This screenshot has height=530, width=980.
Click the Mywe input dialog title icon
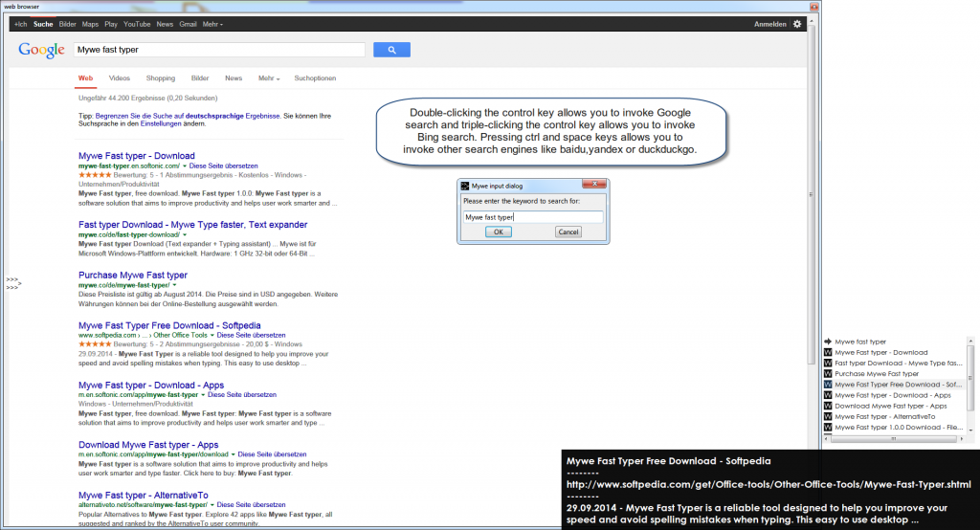tap(465, 186)
